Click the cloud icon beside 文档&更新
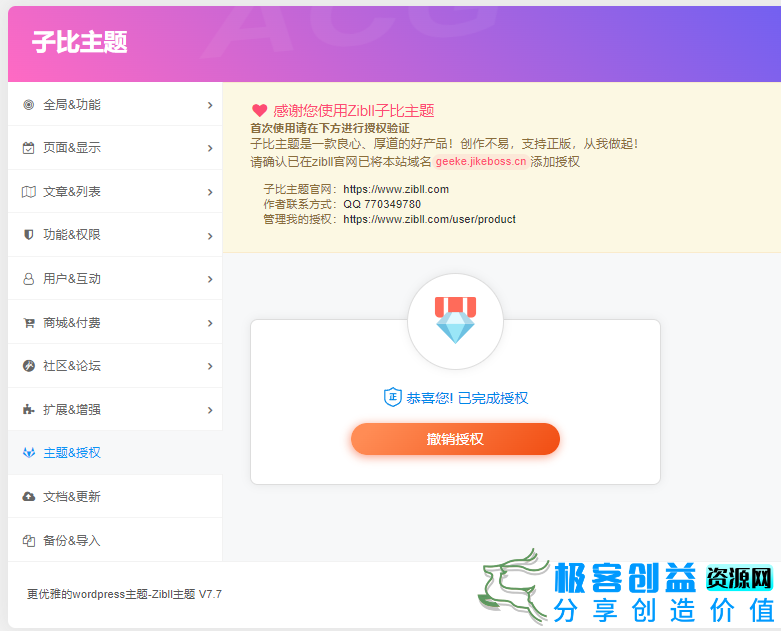This screenshot has width=781, height=631. 29,497
